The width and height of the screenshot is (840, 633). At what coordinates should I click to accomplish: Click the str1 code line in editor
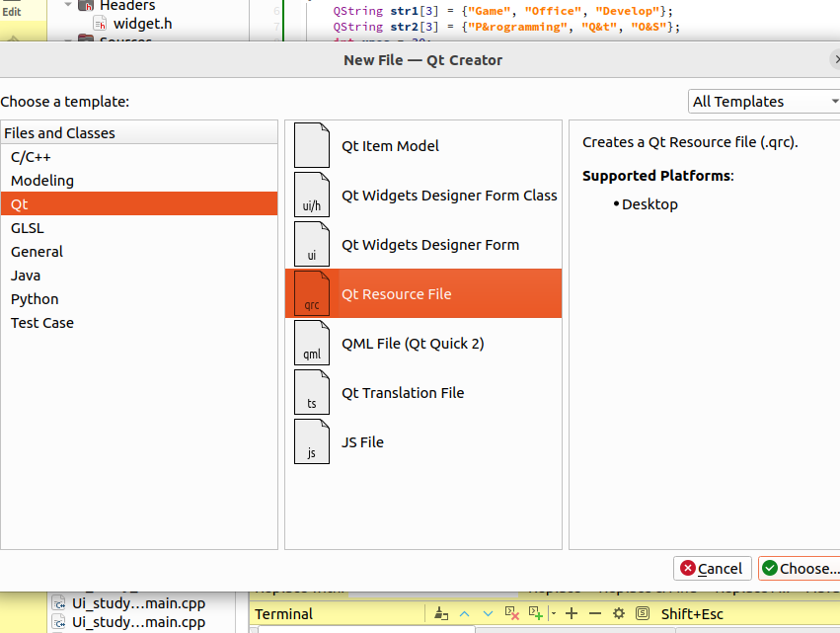click(x=503, y=11)
